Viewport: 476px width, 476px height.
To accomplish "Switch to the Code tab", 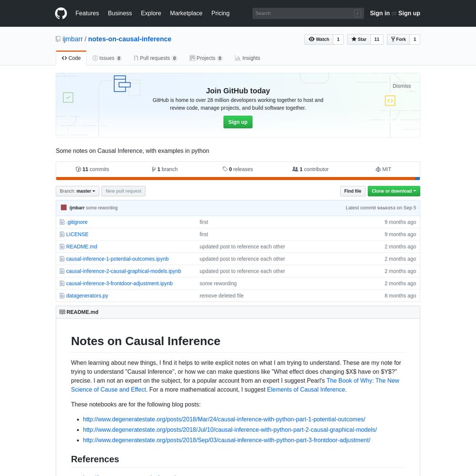I will [71, 58].
